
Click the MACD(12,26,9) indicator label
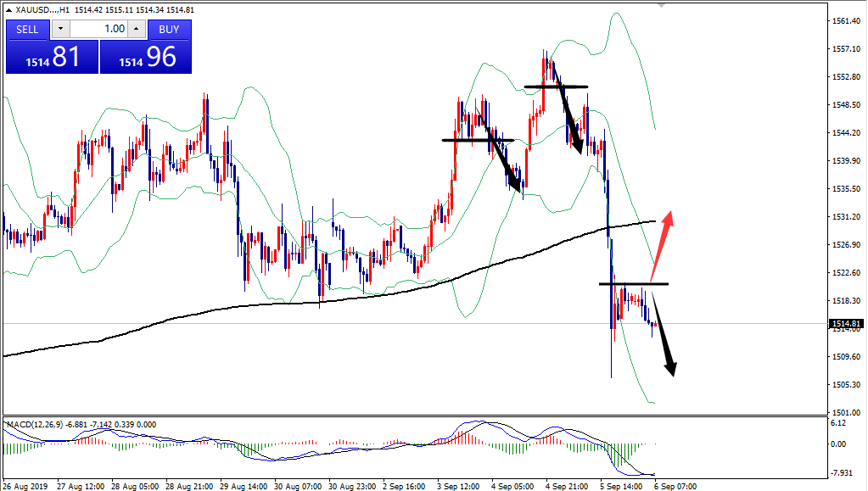(x=81, y=425)
